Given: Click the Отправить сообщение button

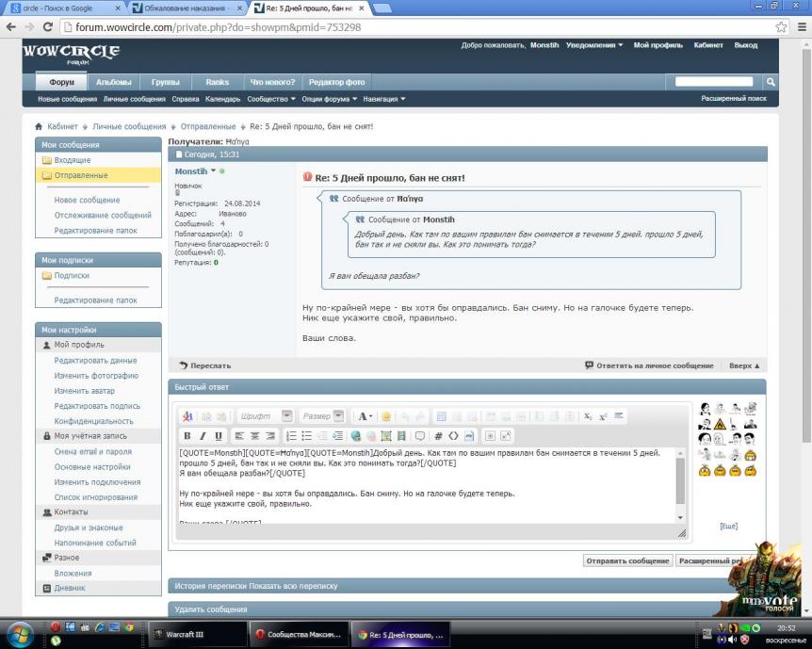Looking at the screenshot, I should click(x=627, y=560).
